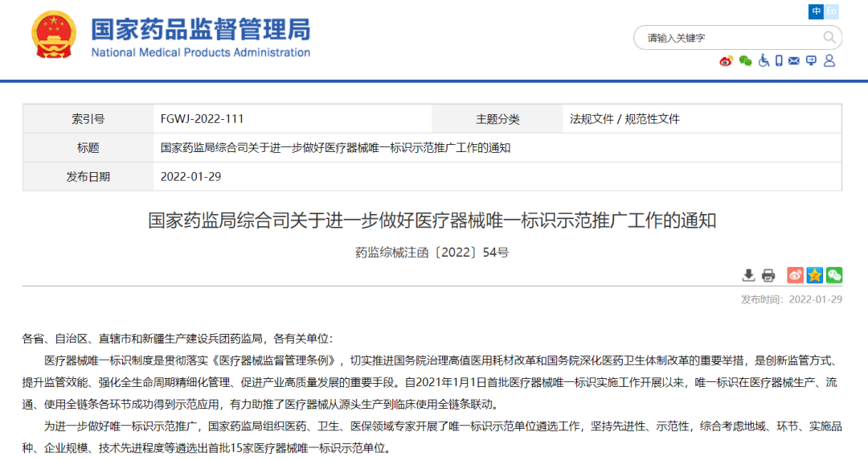This screenshot has width=868, height=461.
Task: Open the user login icon
Action: click(829, 60)
